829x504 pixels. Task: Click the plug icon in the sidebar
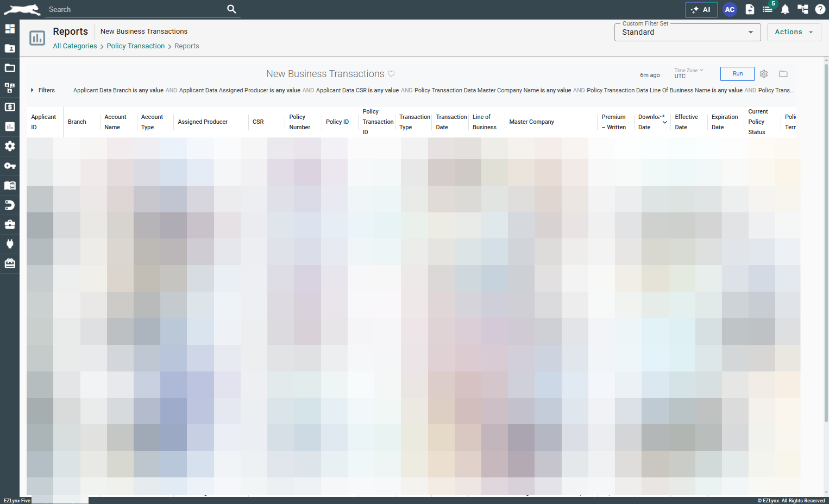coord(10,244)
